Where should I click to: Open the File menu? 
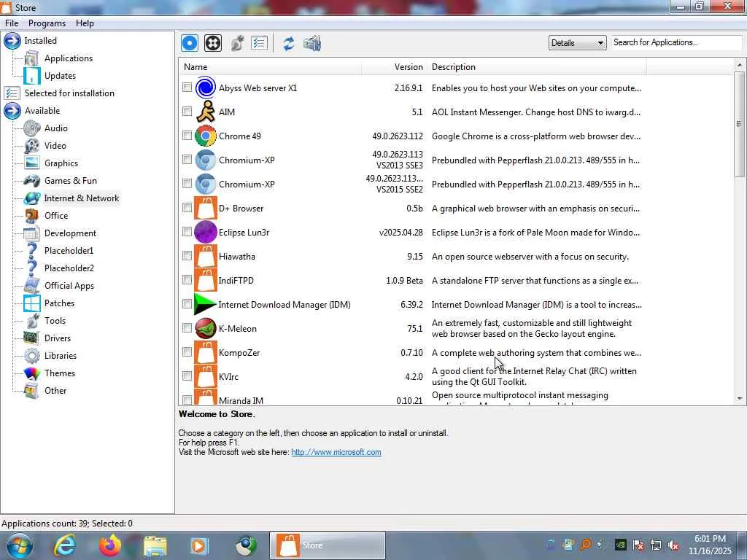point(12,23)
